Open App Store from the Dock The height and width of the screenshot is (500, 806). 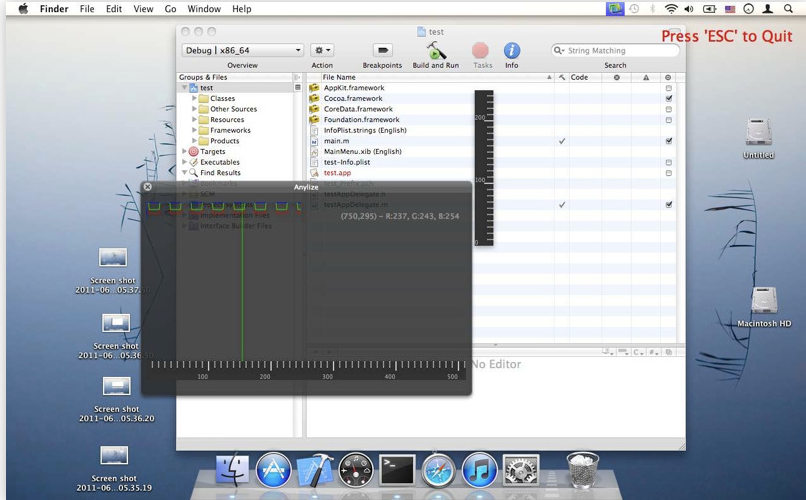click(x=273, y=470)
